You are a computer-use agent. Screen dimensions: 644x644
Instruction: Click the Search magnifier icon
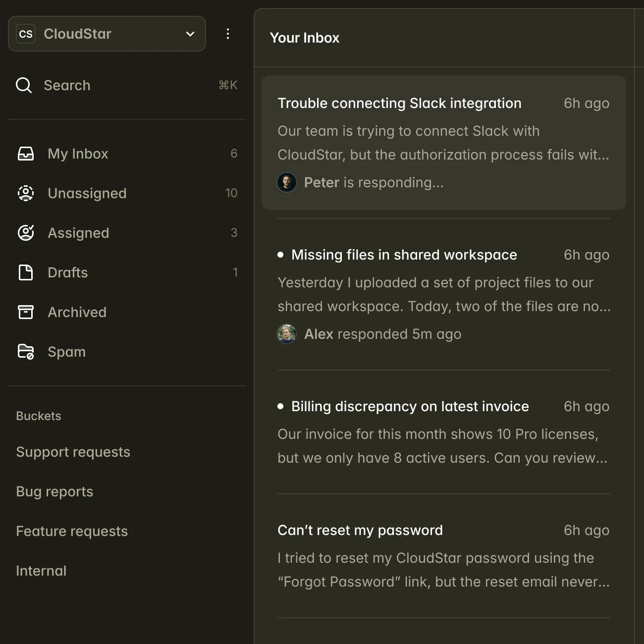coord(23,85)
